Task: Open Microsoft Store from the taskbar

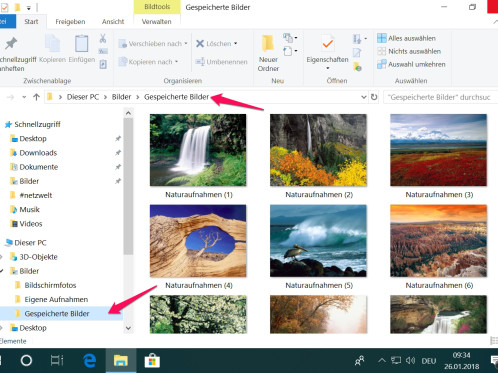Action: click(152, 360)
